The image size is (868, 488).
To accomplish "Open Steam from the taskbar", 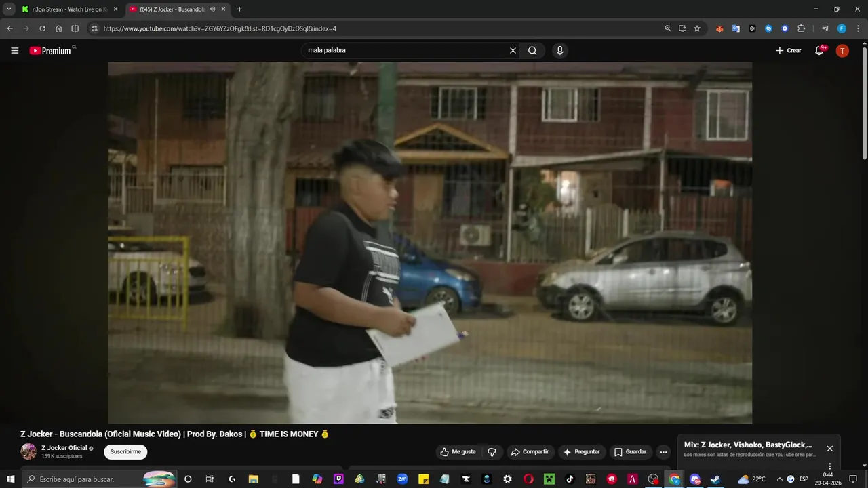I will 715,479.
